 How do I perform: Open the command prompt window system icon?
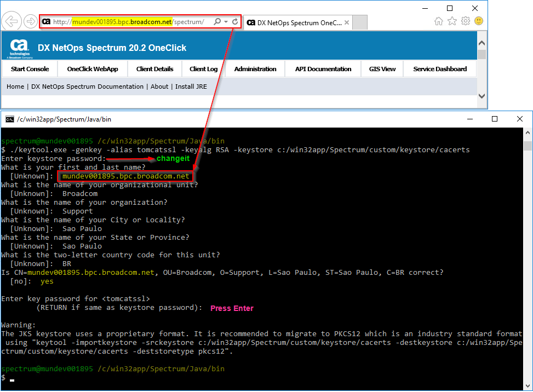point(9,119)
